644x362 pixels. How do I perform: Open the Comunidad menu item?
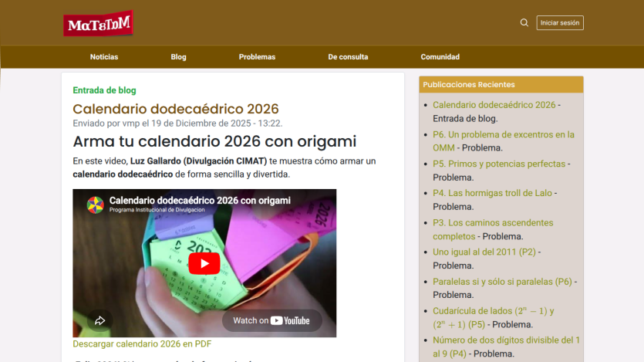pos(440,56)
